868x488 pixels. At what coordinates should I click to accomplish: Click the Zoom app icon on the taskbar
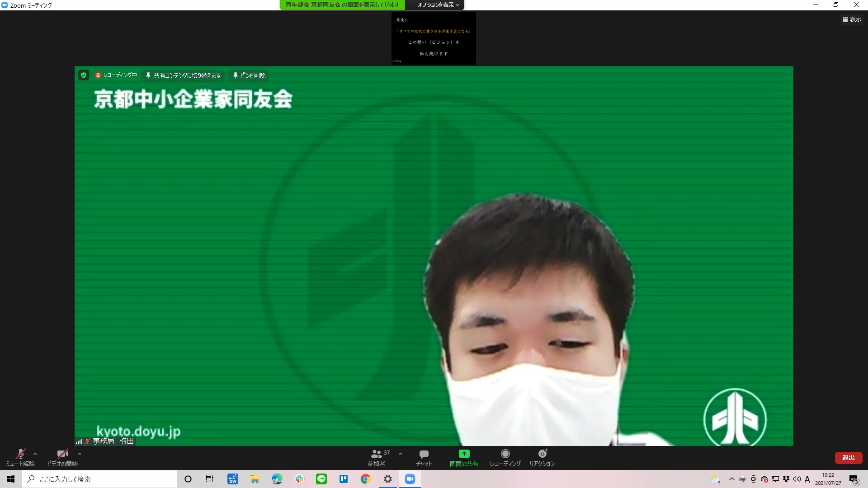tap(410, 479)
